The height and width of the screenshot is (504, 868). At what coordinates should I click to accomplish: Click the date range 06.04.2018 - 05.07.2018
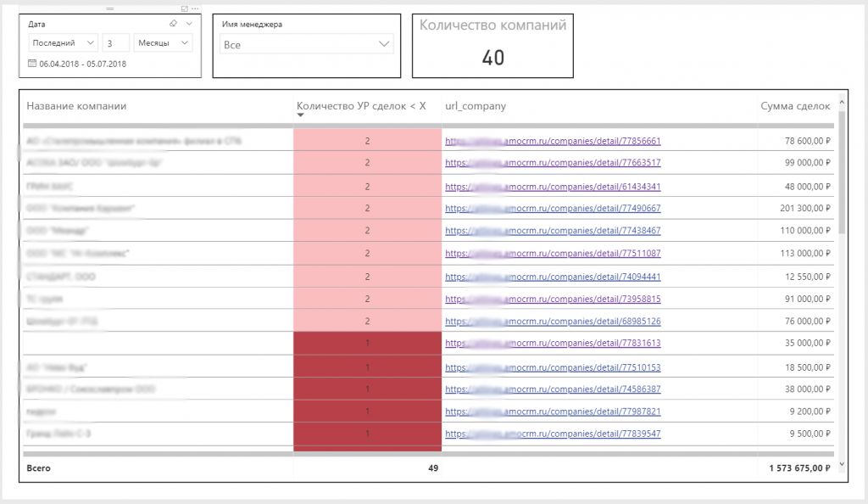82,64
